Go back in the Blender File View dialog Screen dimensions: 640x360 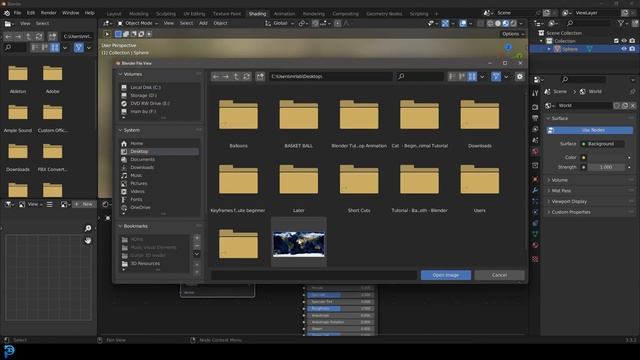coord(216,76)
